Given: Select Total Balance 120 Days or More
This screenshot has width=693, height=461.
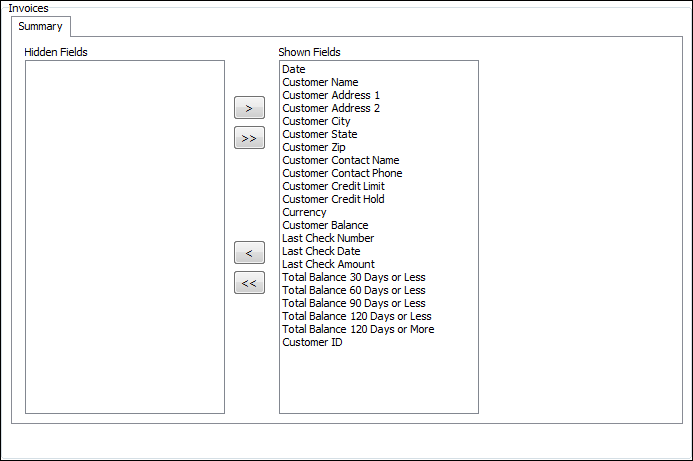Looking at the screenshot, I should (x=358, y=329).
